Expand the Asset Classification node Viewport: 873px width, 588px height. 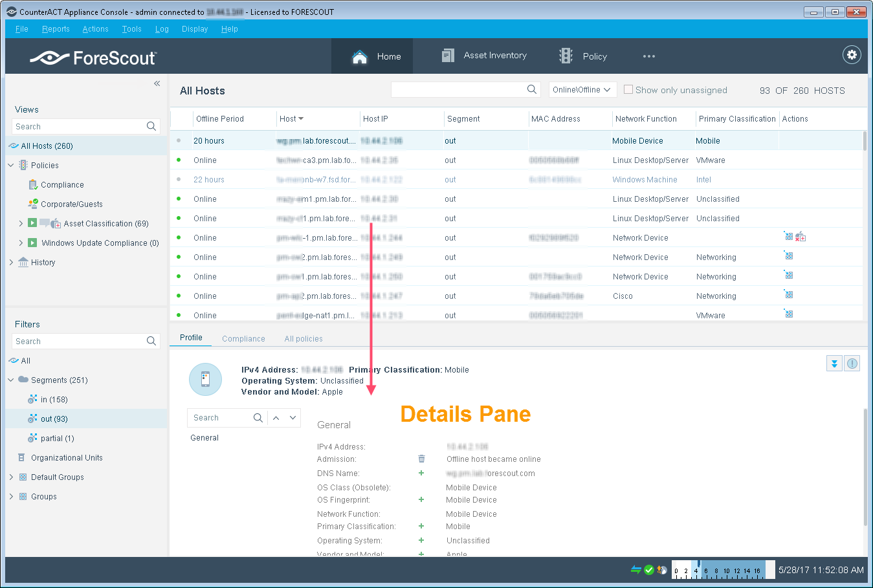tap(21, 223)
